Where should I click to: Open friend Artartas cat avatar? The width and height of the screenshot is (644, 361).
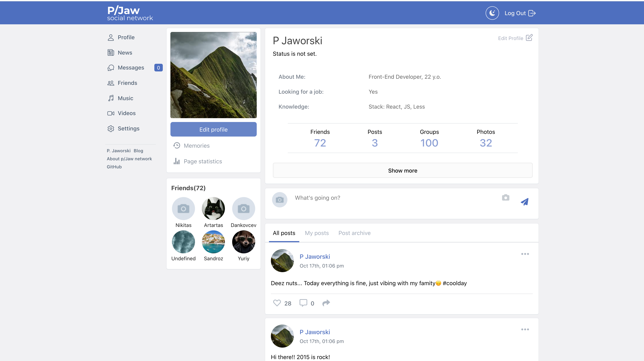pos(213,209)
